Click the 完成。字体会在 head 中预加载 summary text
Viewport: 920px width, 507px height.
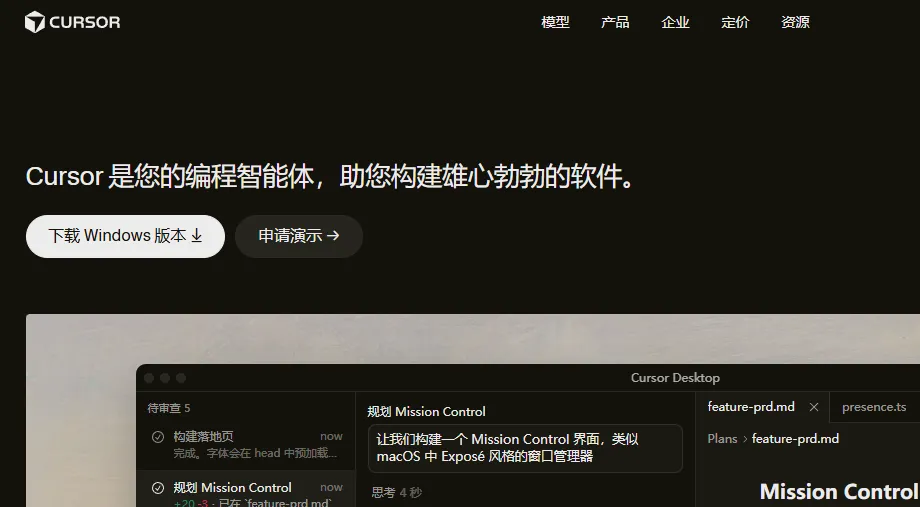255,454
